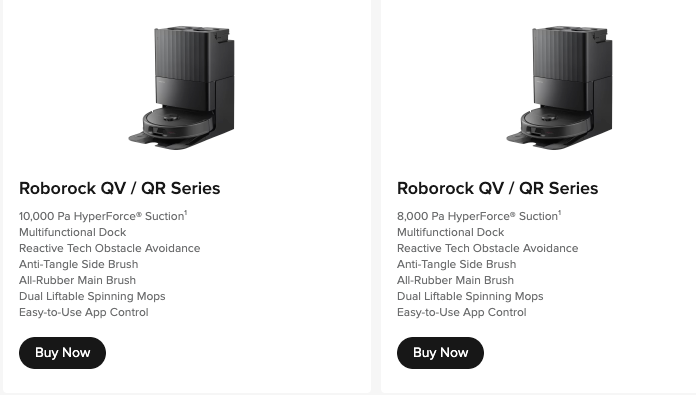This screenshot has height=395, width=696.
Task: Click Easy-to-Use App Control in 8,000 Pa card
Action: [x=462, y=312]
